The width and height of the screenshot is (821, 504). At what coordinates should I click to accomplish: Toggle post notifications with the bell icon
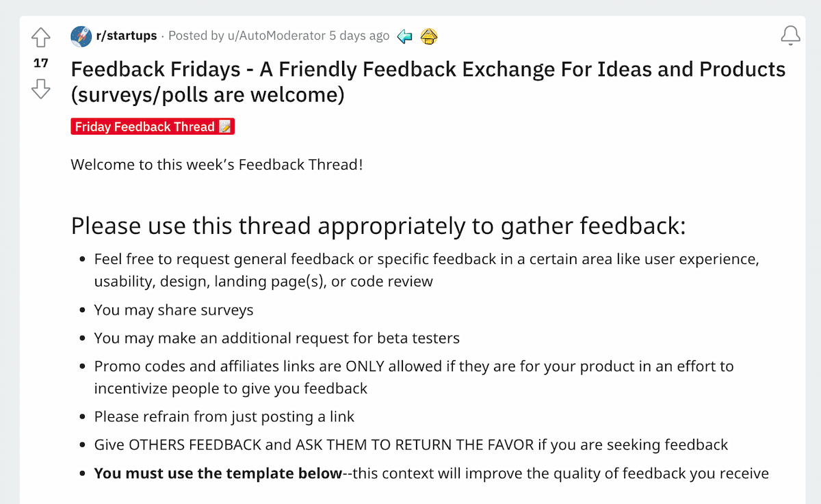790,36
